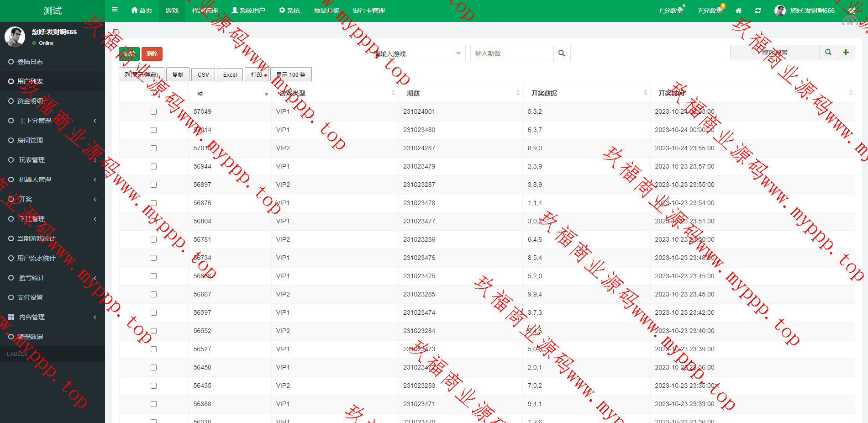This screenshot has height=423, width=868.
Task: Open the 下分数量 notification indicator
Action: pyautogui.click(x=710, y=11)
